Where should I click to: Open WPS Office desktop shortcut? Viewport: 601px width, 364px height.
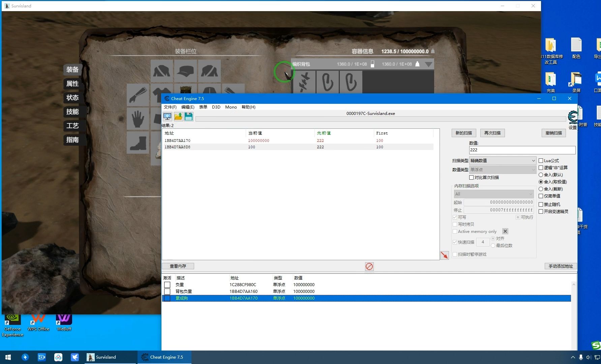pos(38,323)
